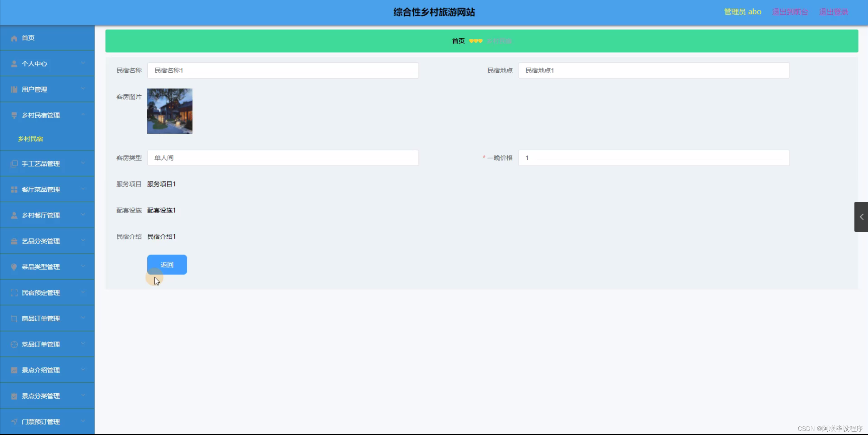Click the icon beside 手工艺品管理
868x435 pixels.
14,164
